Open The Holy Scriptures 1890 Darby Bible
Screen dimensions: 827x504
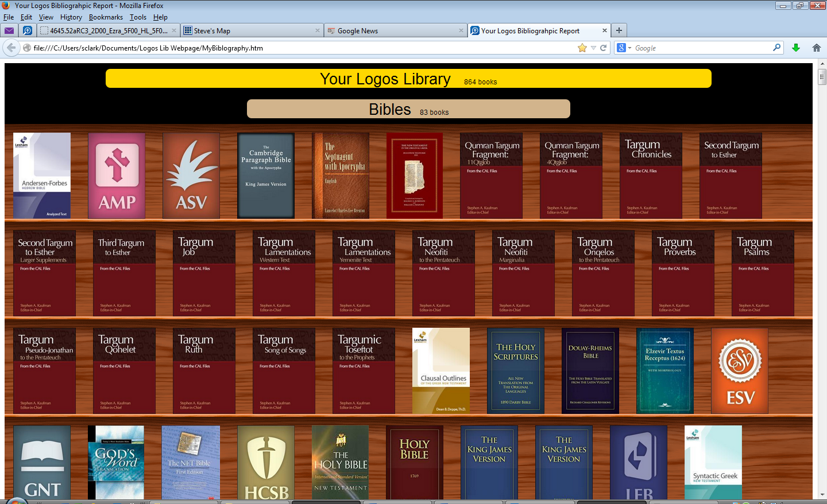pos(516,371)
